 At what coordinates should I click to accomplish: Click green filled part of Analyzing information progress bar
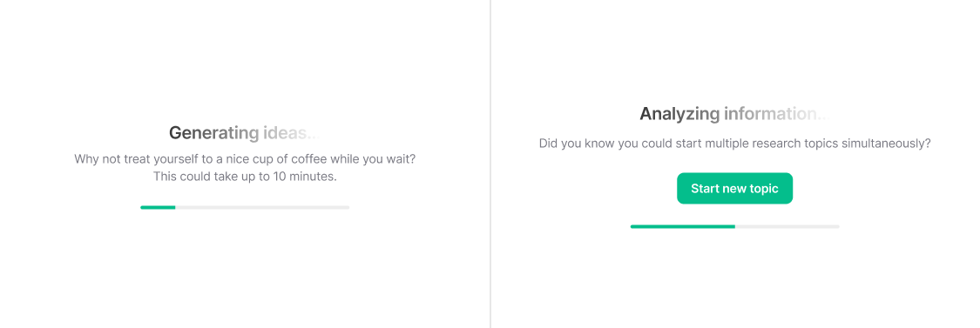682,226
